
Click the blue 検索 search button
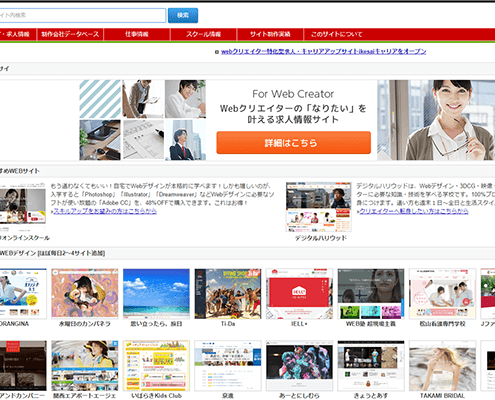pyautogui.click(x=183, y=15)
